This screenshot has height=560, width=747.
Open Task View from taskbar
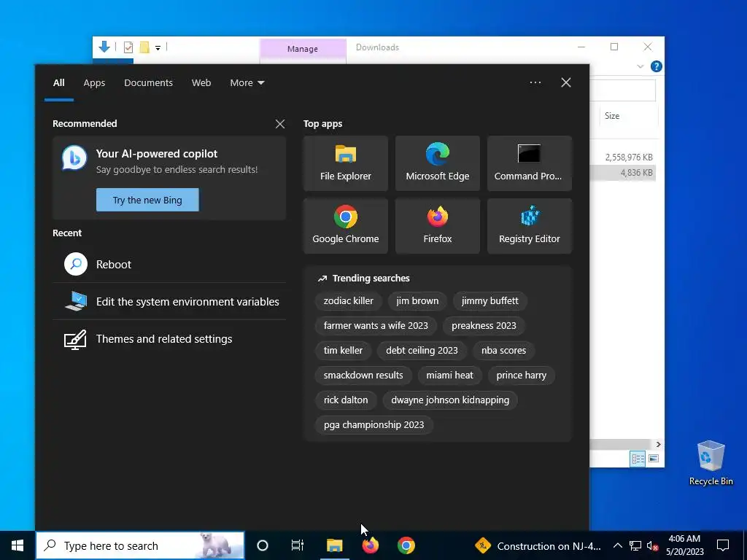pyautogui.click(x=298, y=545)
